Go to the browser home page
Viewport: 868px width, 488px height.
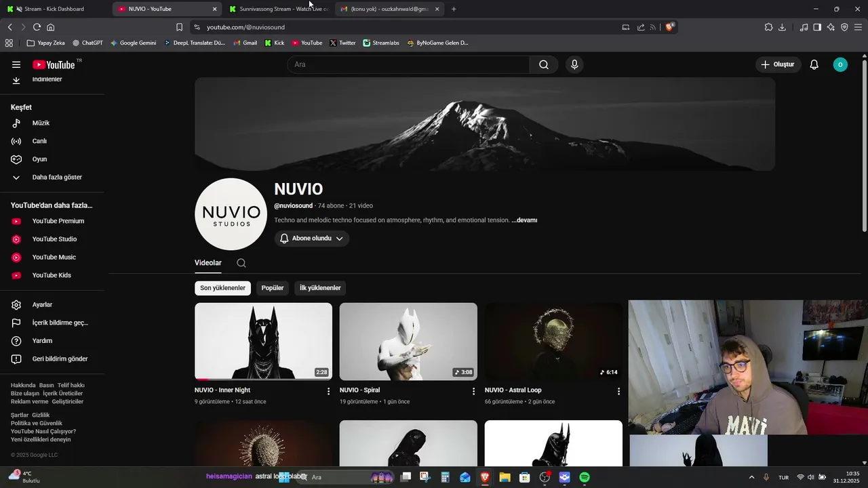[x=50, y=27]
